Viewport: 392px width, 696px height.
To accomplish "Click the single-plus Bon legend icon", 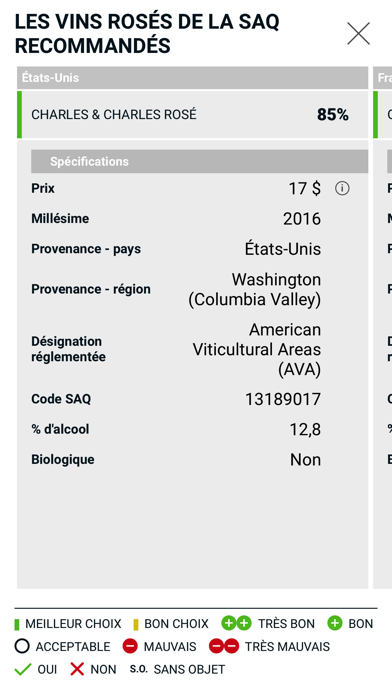I will tap(335, 623).
